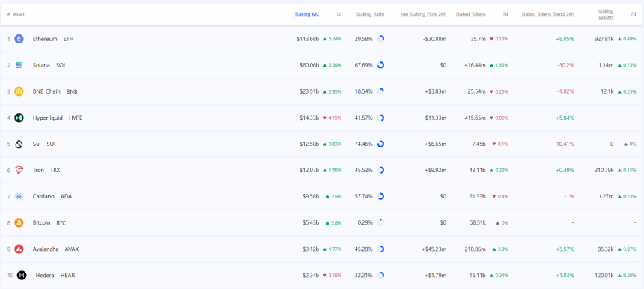Open the Cardano asset name link
The image size is (644, 289).
[x=43, y=197]
